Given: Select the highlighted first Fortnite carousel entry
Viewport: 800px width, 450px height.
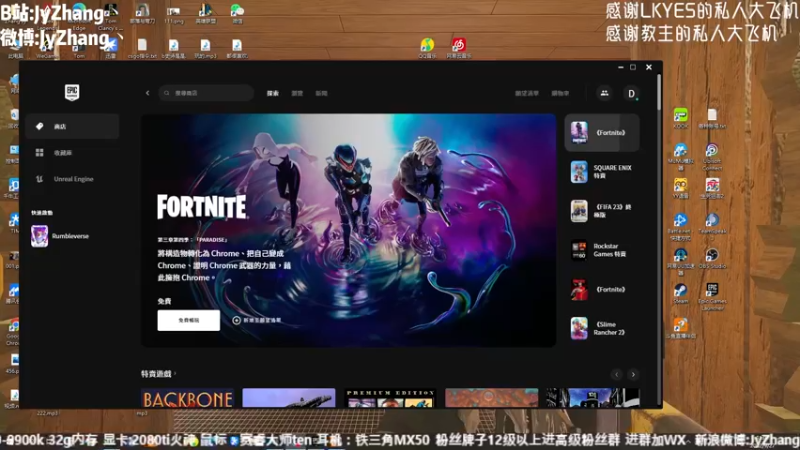Looking at the screenshot, I should tap(602, 133).
